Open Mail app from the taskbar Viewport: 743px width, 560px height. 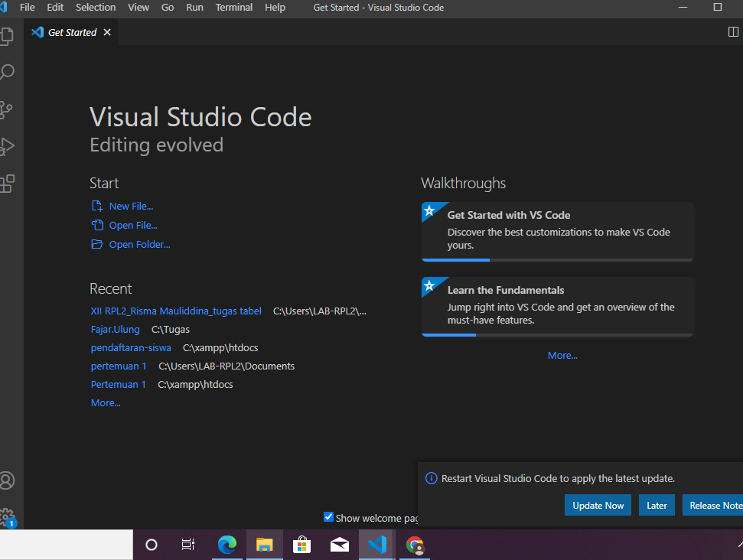click(339, 545)
